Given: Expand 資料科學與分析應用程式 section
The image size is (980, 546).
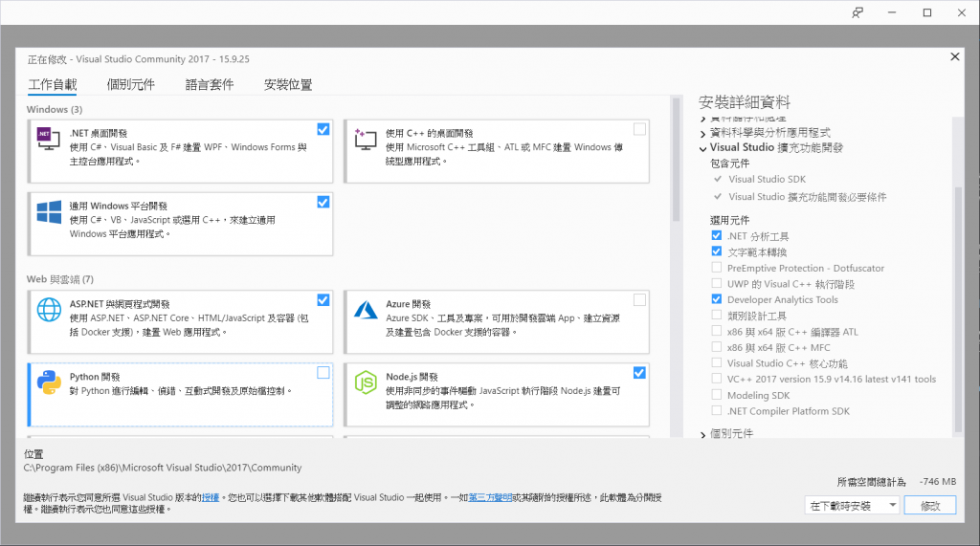Looking at the screenshot, I should [703, 133].
